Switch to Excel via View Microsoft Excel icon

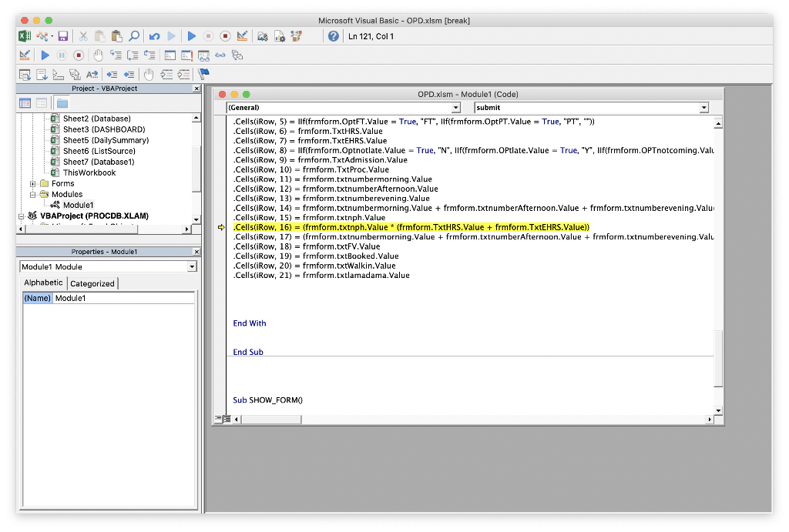pyautogui.click(x=24, y=36)
